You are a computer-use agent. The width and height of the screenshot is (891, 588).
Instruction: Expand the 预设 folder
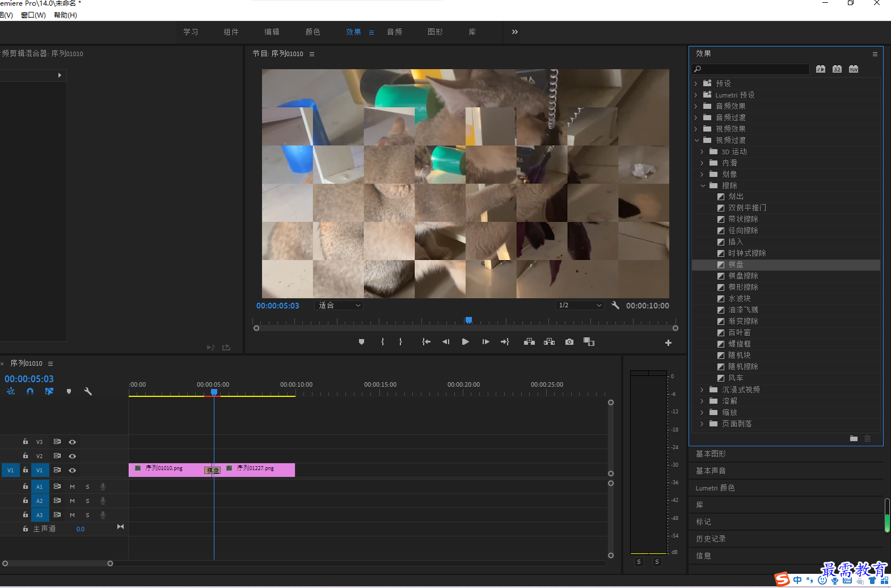[x=696, y=83]
